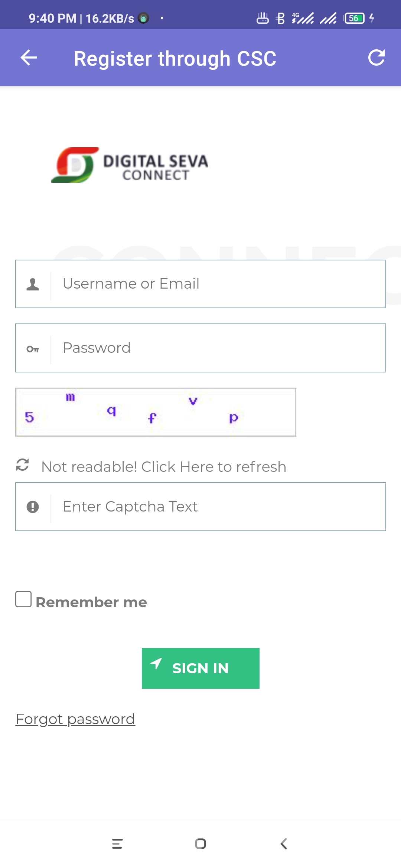Select the Enter Captcha Text field
The width and height of the screenshot is (401, 868).
pyautogui.click(x=200, y=507)
